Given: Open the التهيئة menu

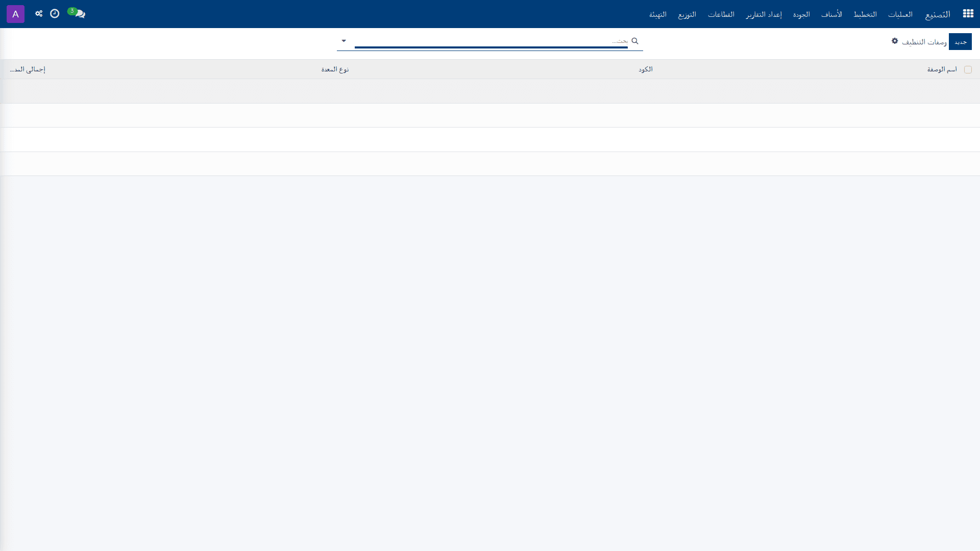Looking at the screenshot, I should click(x=658, y=14).
